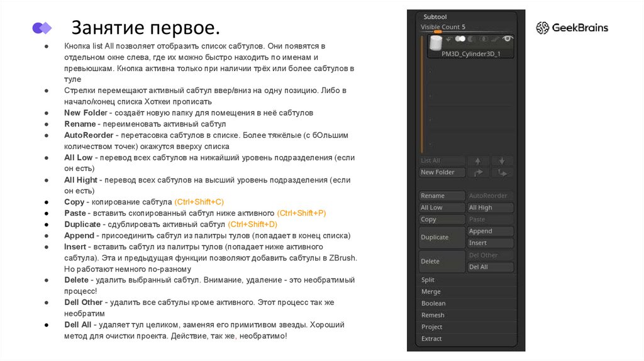Click the Insert button in the Subtool panel
The height and width of the screenshot is (361, 644).
pyautogui.click(x=491, y=243)
